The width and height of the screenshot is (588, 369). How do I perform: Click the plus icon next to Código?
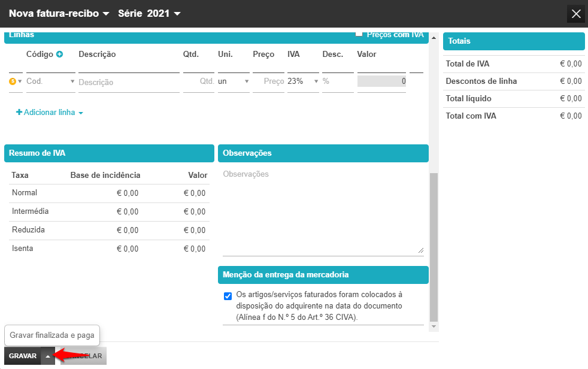60,55
